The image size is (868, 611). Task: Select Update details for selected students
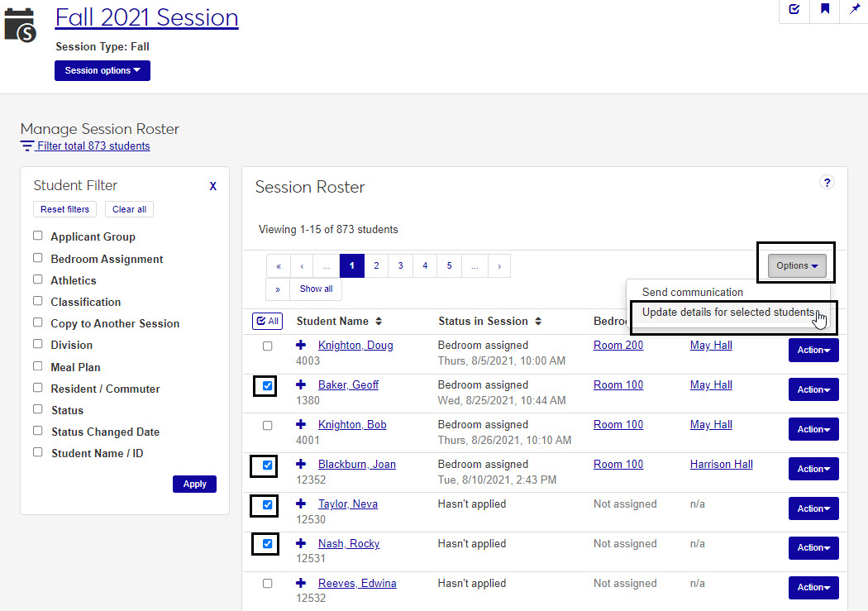(x=727, y=313)
